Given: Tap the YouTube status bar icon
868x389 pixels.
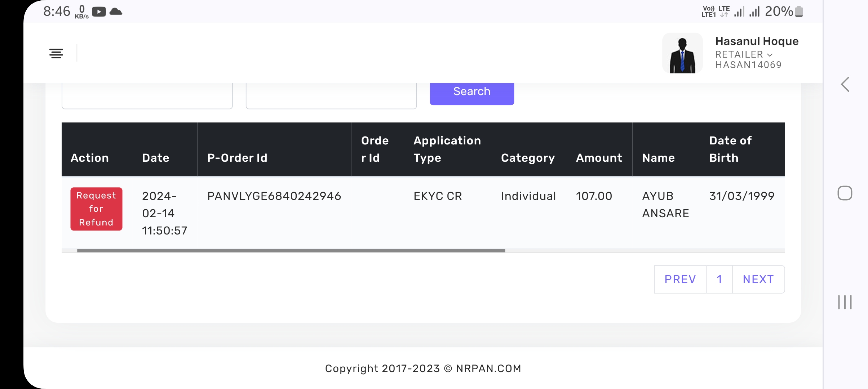Looking at the screenshot, I should pyautogui.click(x=99, y=12).
